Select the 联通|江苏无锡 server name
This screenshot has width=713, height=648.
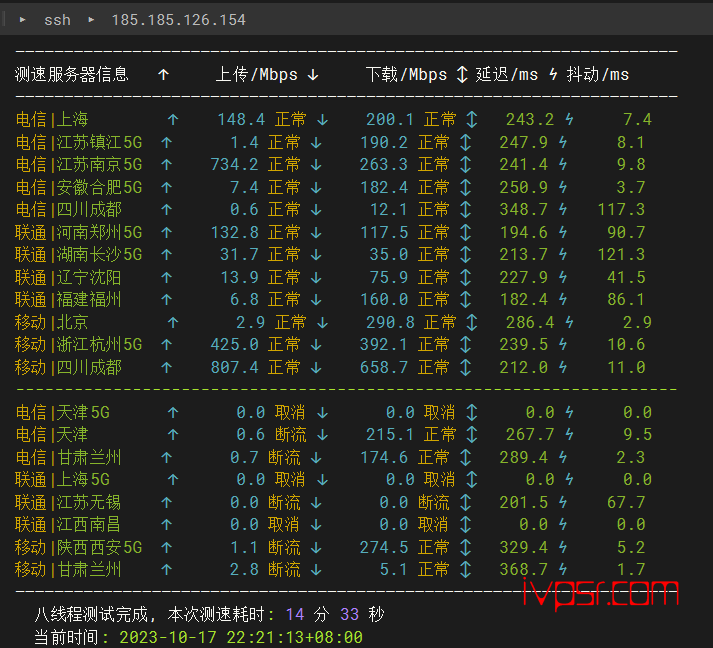click(x=68, y=502)
